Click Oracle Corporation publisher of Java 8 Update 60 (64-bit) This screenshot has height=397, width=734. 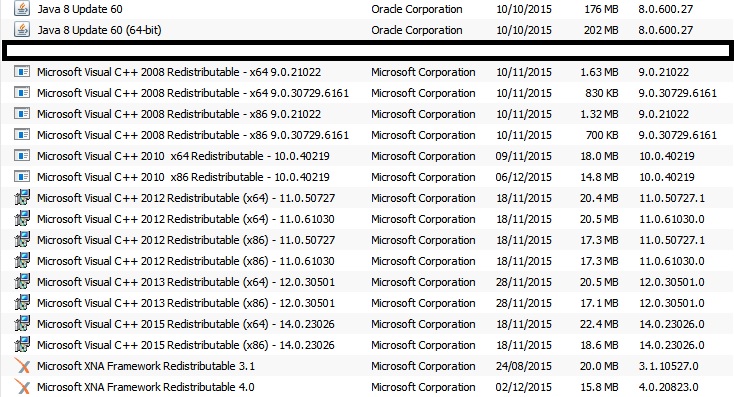417,30
